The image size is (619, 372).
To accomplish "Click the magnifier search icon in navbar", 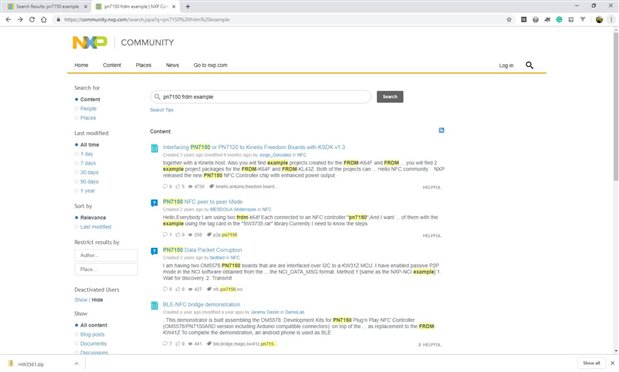I will (529, 65).
